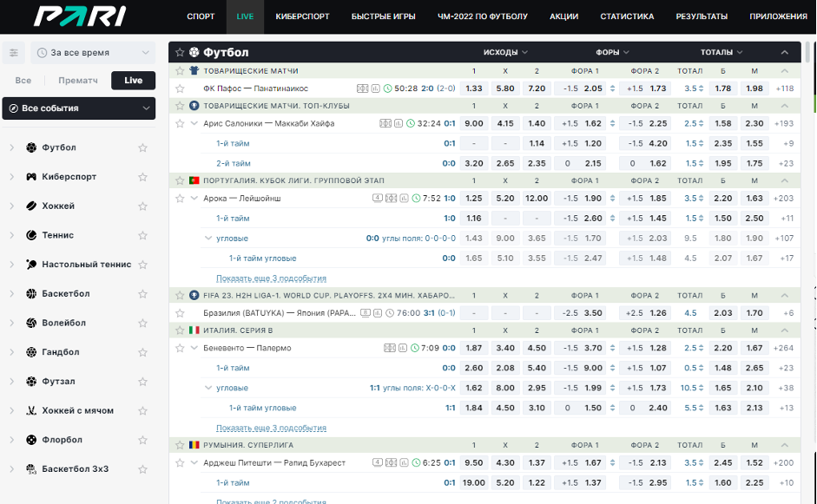Favorite Теннис in the sidebar list
817x504 pixels.
click(x=142, y=235)
